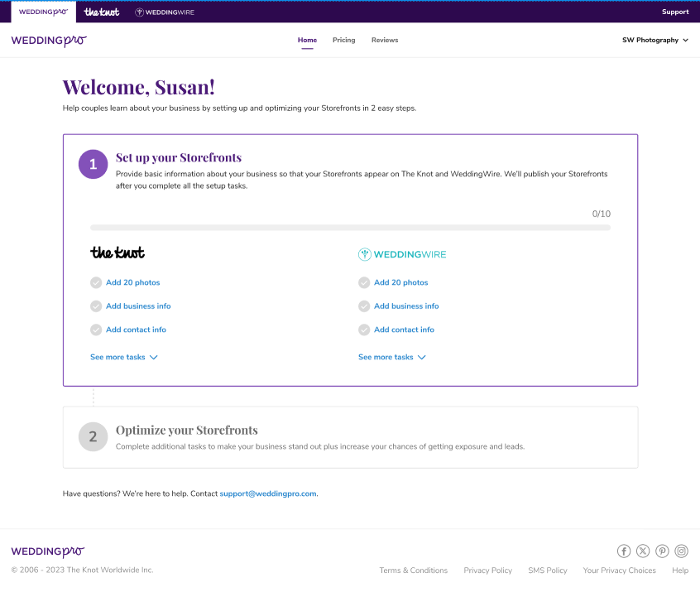Switch to The Knot top tab
The height and width of the screenshot is (592, 700).
(x=101, y=12)
